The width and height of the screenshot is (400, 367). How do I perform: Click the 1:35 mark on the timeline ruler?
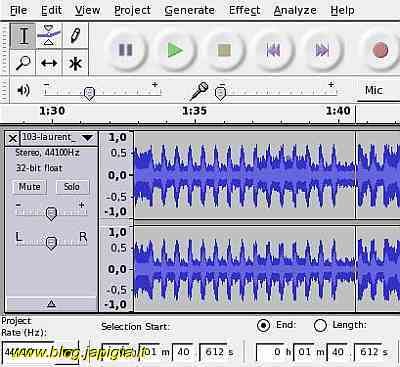(x=194, y=111)
